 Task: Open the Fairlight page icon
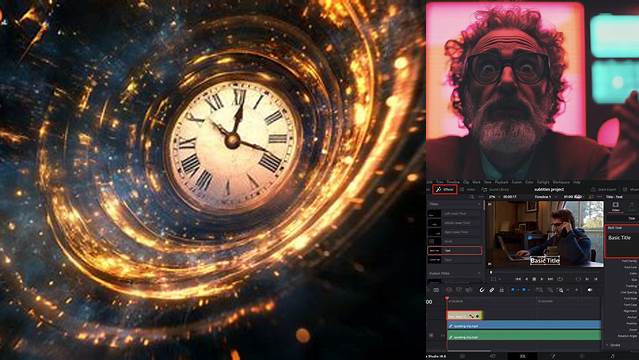pos(613,356)
